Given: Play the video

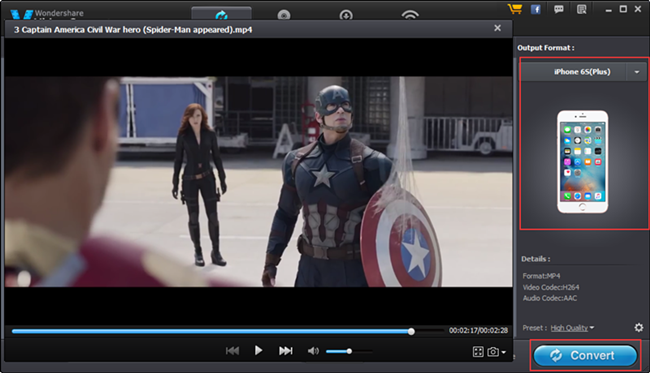Looking at the screenshot, I should coord(258,351).
